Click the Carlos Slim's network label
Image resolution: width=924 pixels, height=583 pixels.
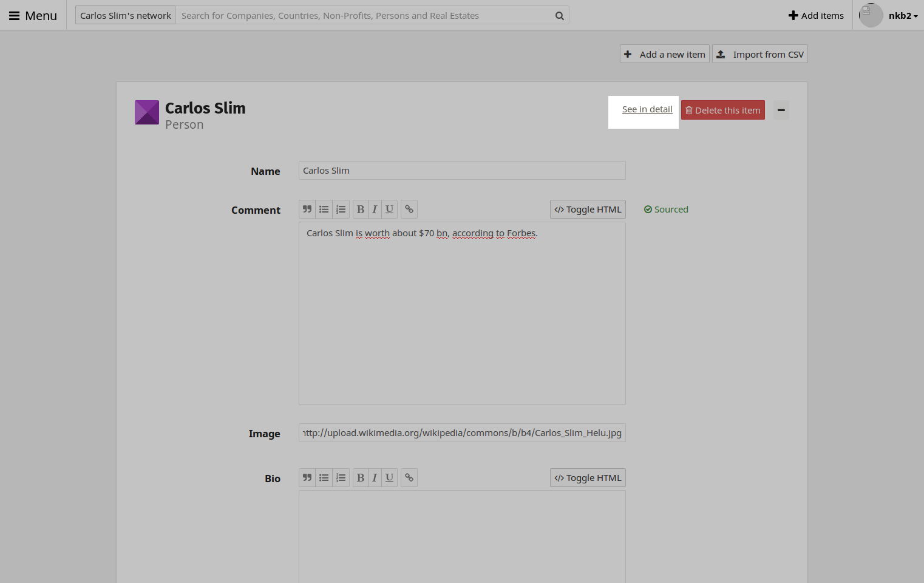point(126,16)
